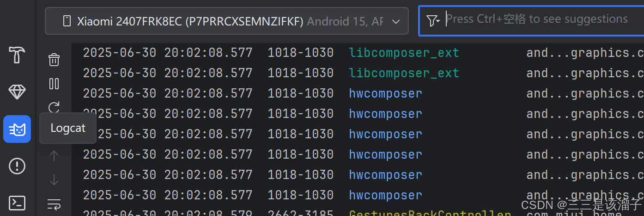The image size is (644, 216).
Task: Restart logcat using the refresh icon
Action: (54, 107)
